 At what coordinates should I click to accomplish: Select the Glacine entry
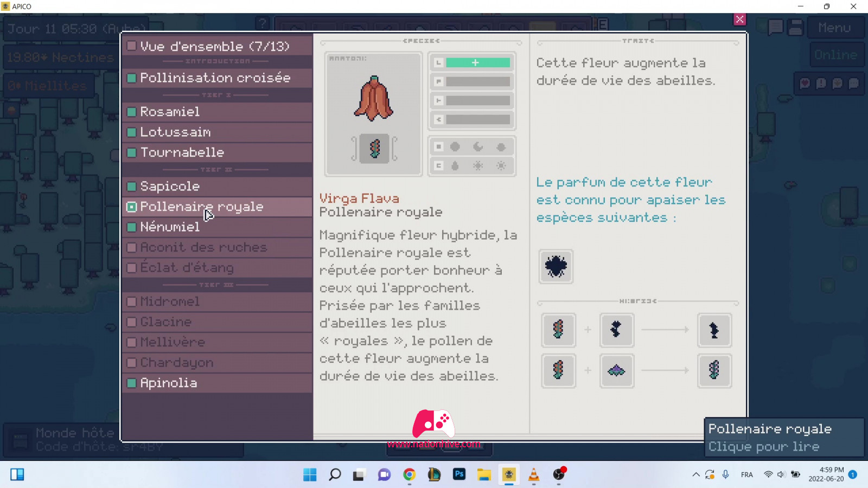tap(218, 322)
